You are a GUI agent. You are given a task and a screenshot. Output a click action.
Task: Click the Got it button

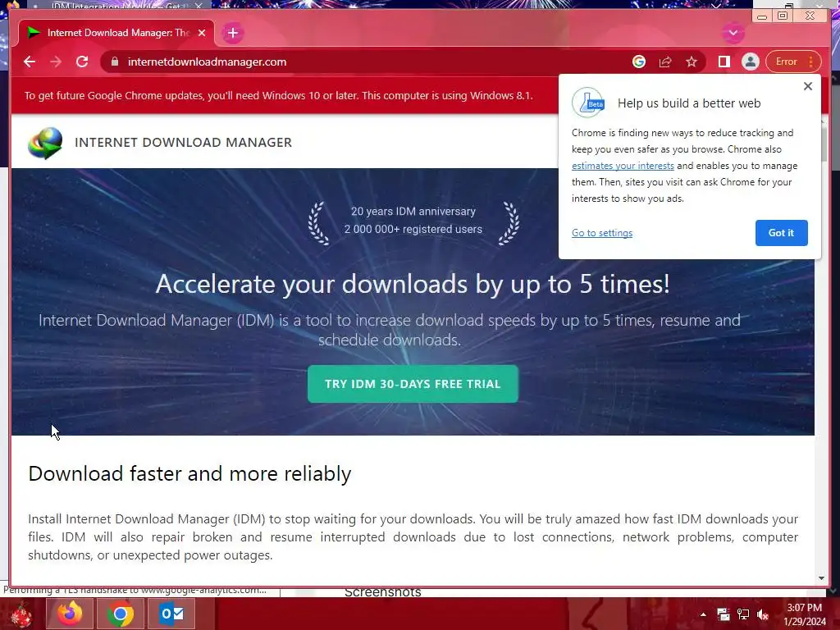[781, 233]
